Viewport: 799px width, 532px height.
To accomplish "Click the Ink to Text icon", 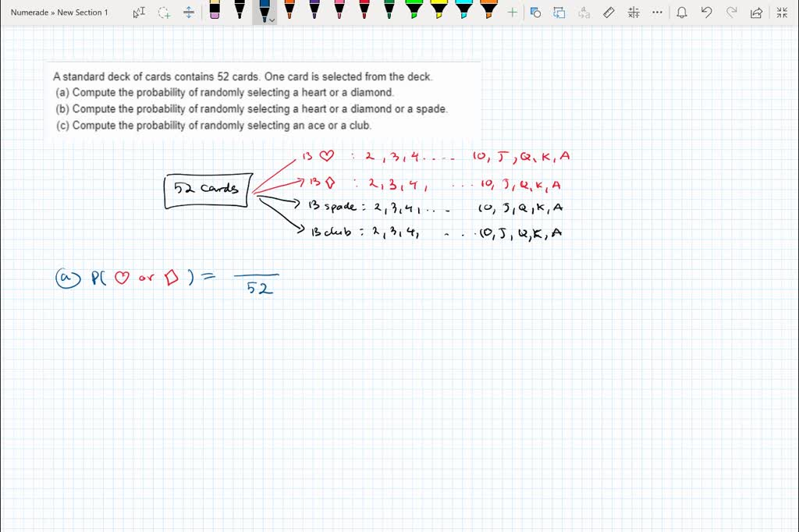I will tap(584, 12).
